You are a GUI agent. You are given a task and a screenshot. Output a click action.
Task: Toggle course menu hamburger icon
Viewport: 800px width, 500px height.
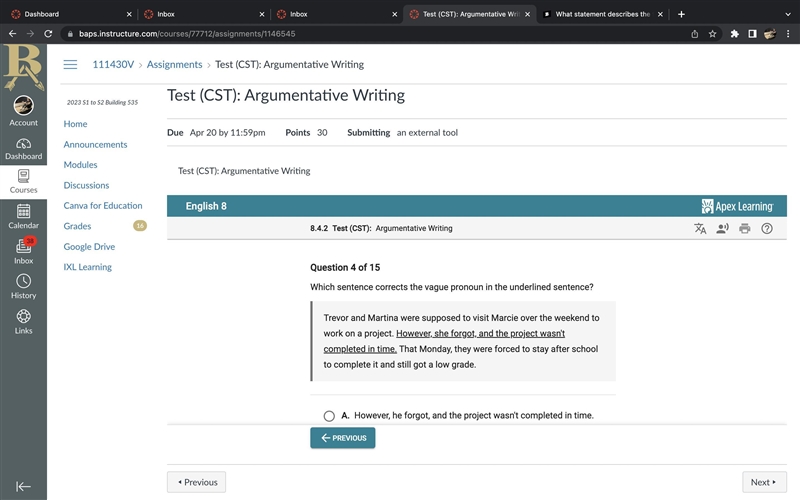click(x=70, y=64)
